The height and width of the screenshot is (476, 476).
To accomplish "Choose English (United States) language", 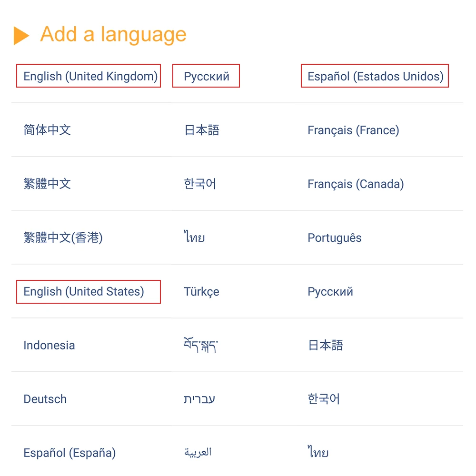I will [x=84, y=291].
